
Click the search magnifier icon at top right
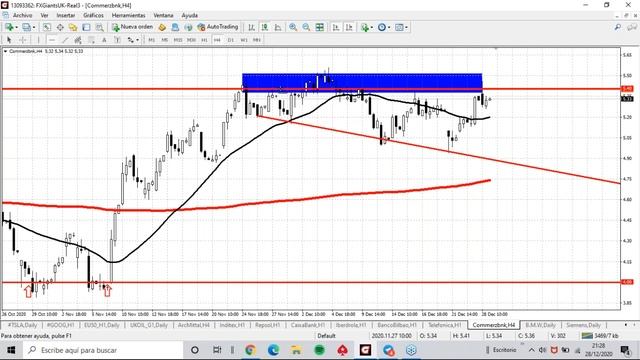click(x=618, y=27)
